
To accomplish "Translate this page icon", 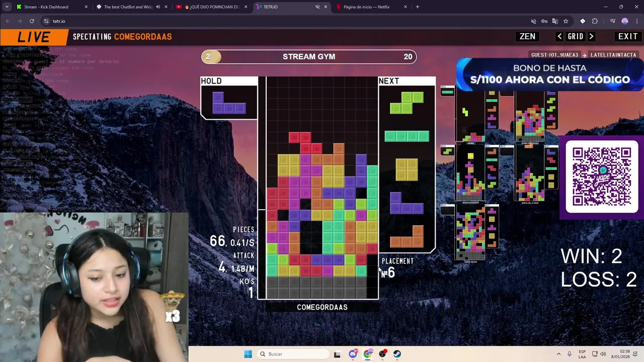I will coord(555,21).
